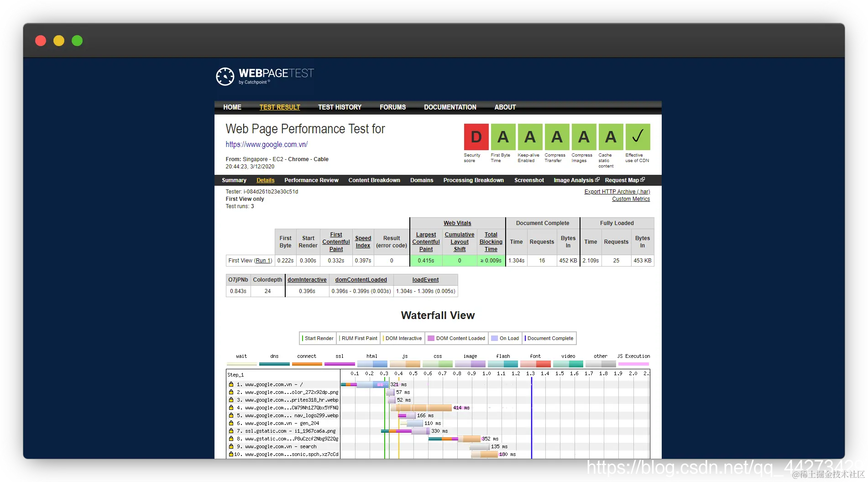Screen dimensions: 868x482
Task: Click the 352 ms request bar
Action: tap(455, 439)
